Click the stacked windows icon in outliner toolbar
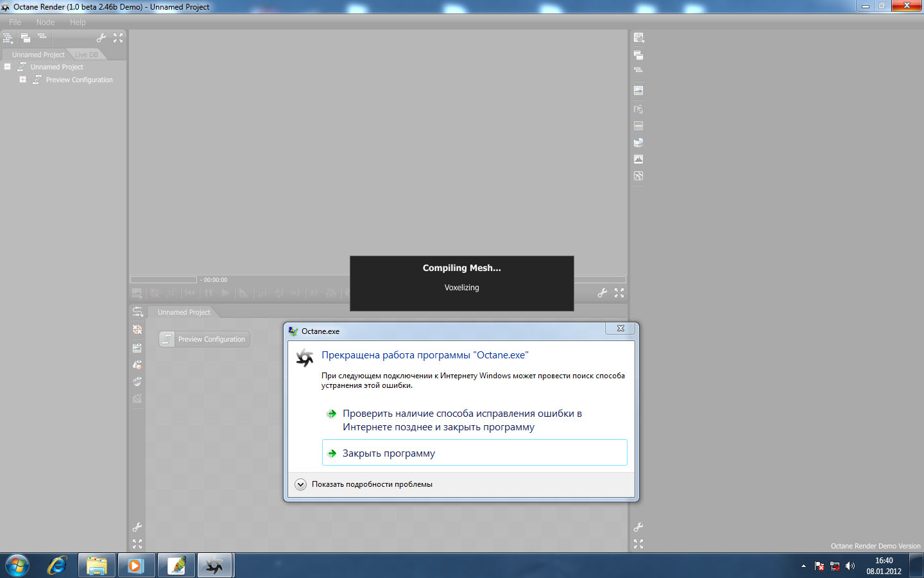924x578 pixels. (x=26, y=38)
